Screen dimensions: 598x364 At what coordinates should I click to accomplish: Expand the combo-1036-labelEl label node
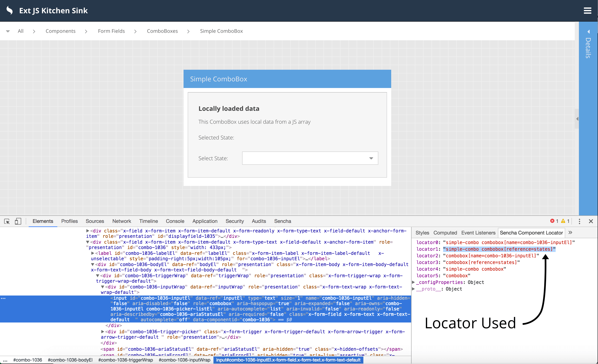click(x=93, y=253)
